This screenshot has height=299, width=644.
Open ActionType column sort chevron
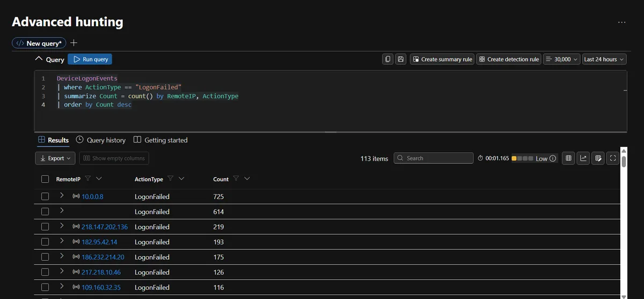pyautogui.click(x=181, y=179)
